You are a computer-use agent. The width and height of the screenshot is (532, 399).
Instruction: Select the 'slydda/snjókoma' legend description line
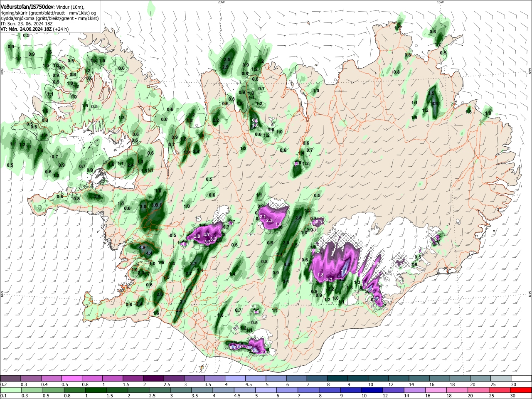point(49,18)
